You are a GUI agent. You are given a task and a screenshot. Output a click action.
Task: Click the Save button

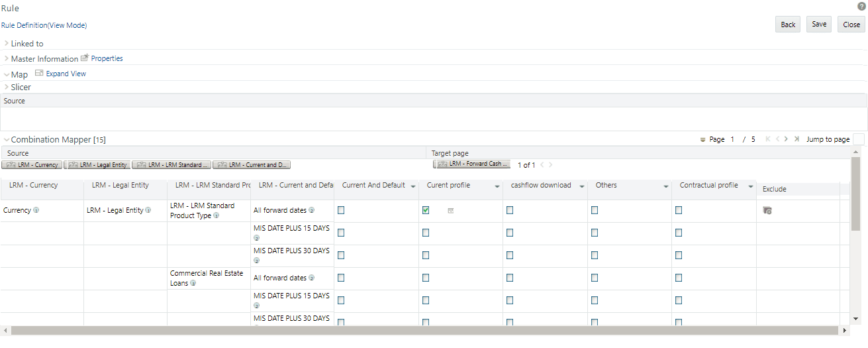819,25
